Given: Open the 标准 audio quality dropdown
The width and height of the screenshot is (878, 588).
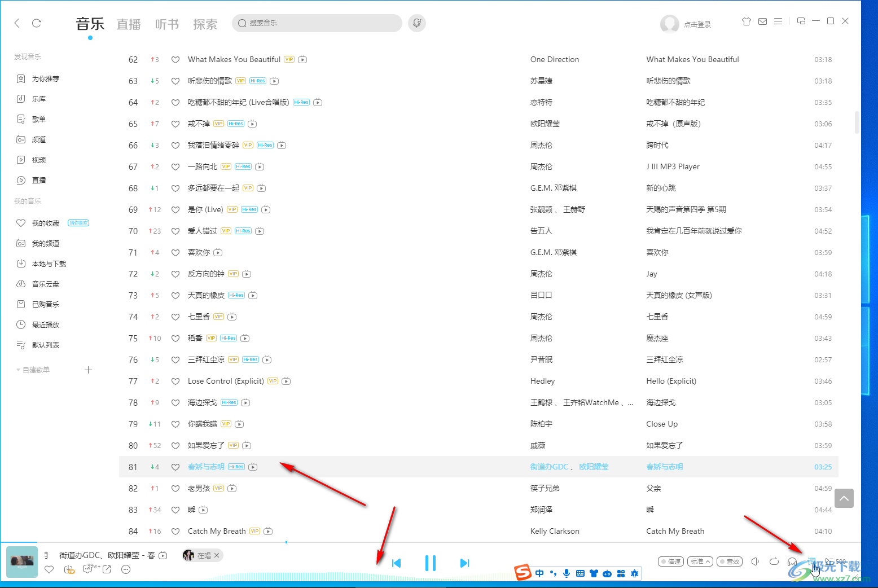Looking at the screenshot, I should (700, 561).
